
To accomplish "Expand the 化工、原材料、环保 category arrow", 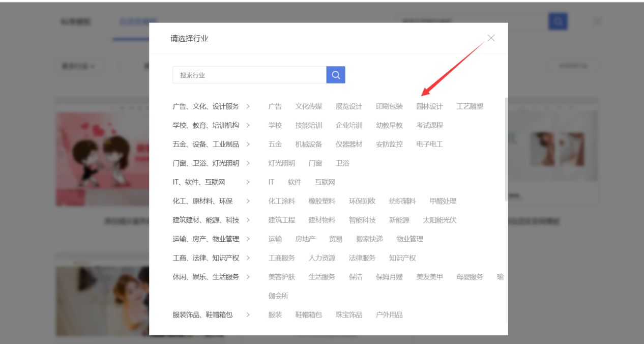I will (x=248, y=201).
